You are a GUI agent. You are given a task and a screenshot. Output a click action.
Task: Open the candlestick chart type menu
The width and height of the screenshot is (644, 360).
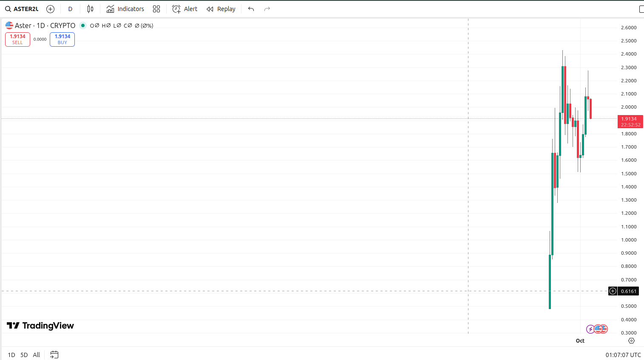pos(90,9)
